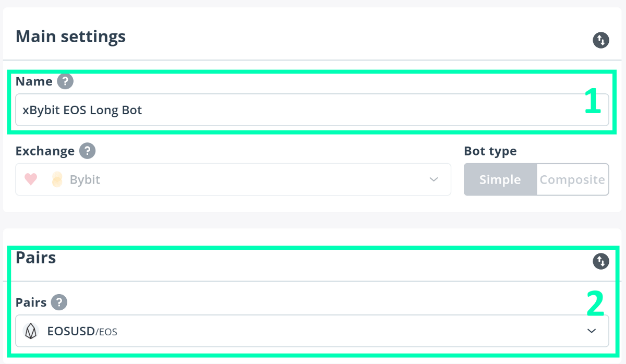Click the bold Pairs section heading
The height and width of the screenshot is (364, 626).
(x=35, y=257)
